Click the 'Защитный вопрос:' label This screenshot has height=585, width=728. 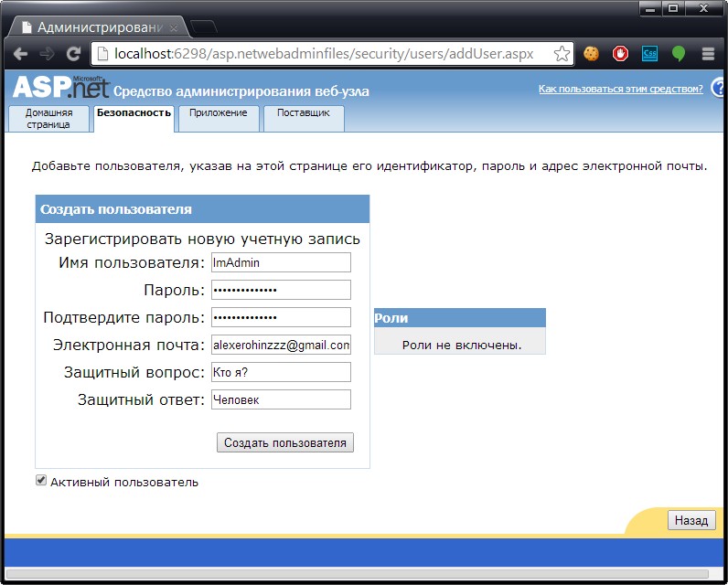(x=134, y=372)
